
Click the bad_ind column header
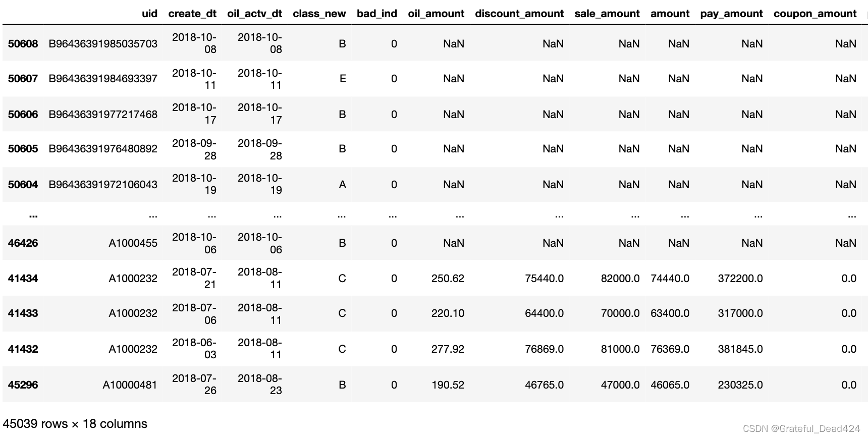(376, 14)
